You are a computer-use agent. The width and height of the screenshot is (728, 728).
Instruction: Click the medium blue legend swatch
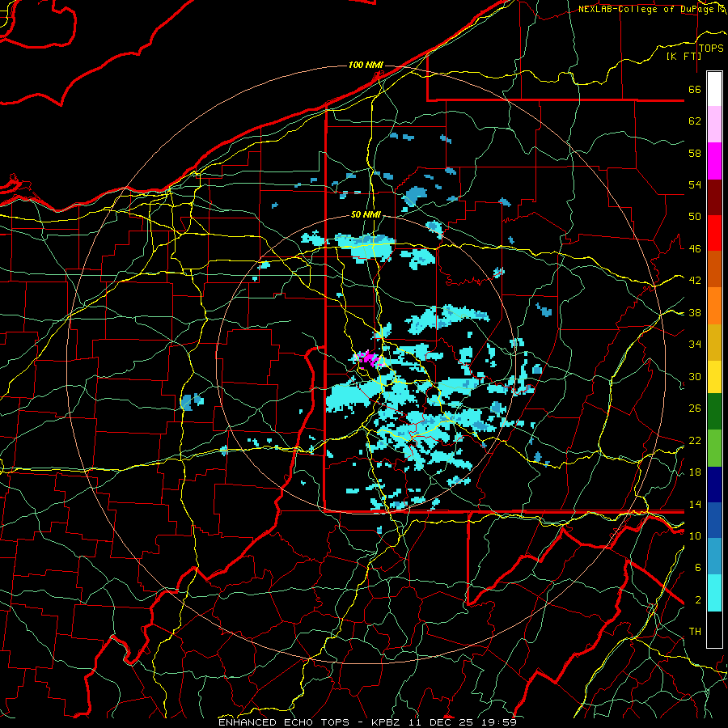coord(714,521)
